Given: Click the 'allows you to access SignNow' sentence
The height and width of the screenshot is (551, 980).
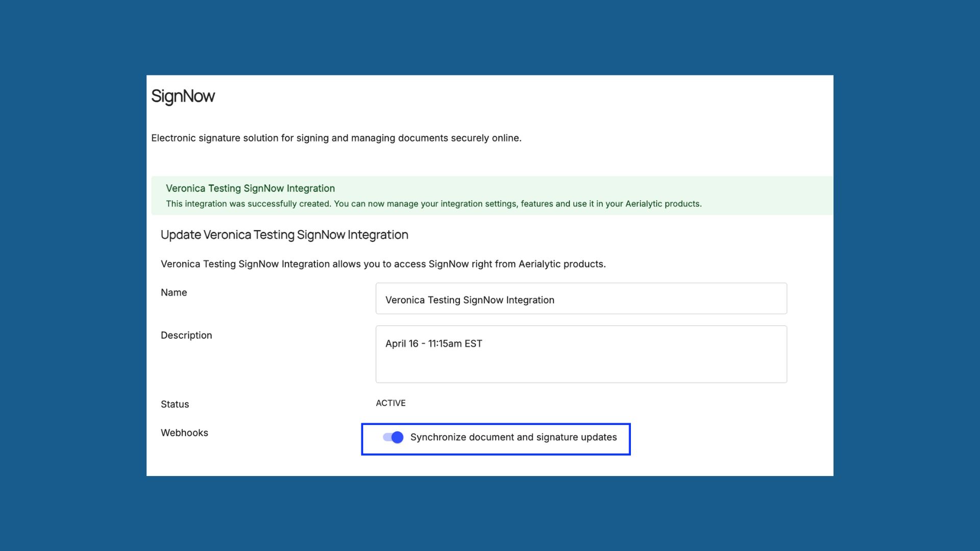Looking at the screenshot, I should point(383,264).
